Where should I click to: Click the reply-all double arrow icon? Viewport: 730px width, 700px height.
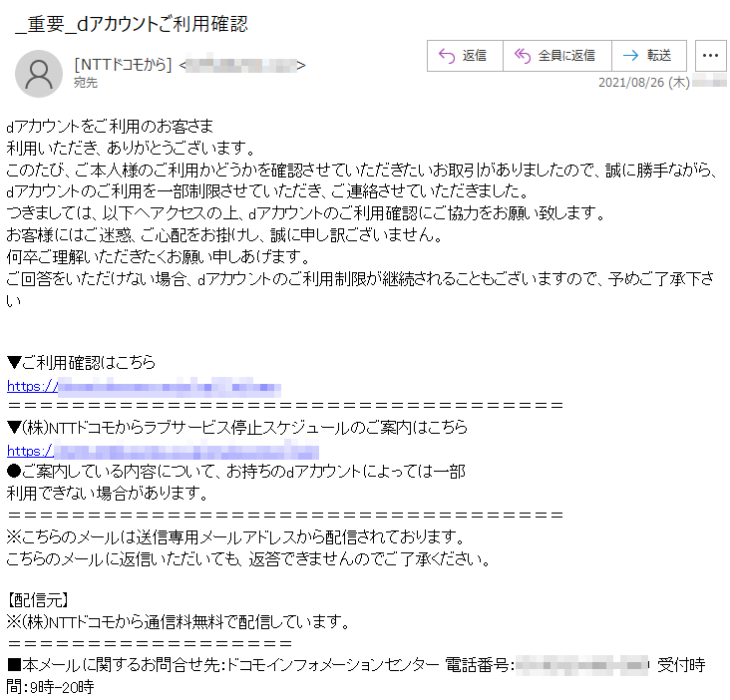point(523,56)
